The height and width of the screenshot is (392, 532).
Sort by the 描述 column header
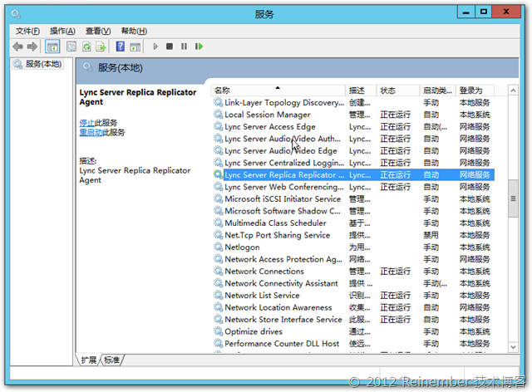pyautogui.click(x=361, y=91)
